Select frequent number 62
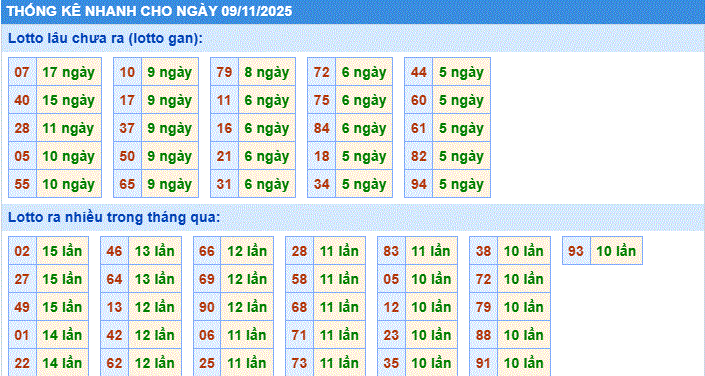 click(x=114, y=363)
